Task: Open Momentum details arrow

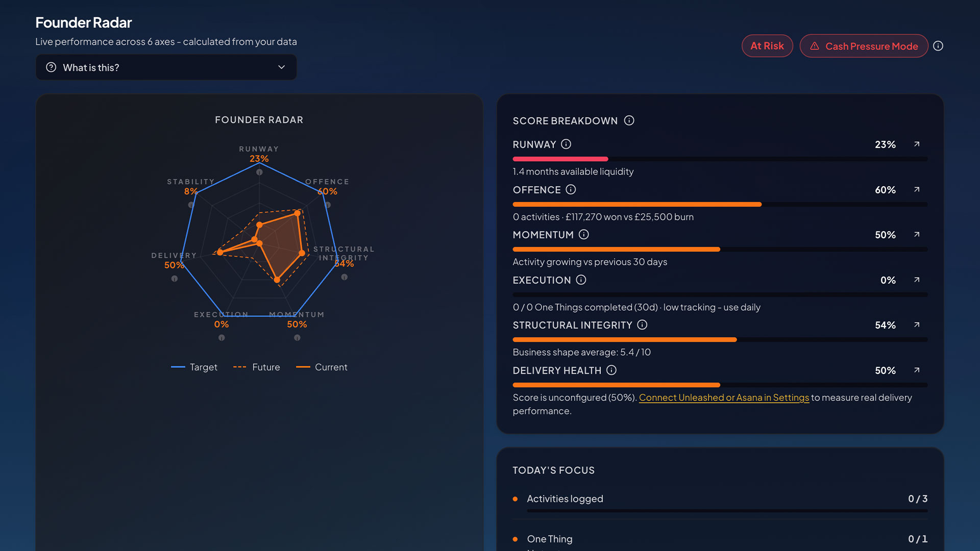Action: pyautogui.click(x=917, y=235)
